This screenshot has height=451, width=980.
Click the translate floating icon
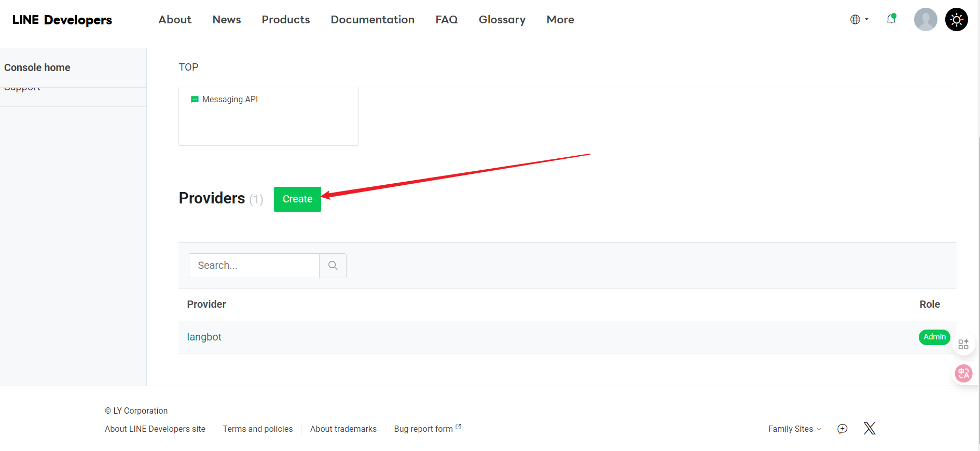963,373
